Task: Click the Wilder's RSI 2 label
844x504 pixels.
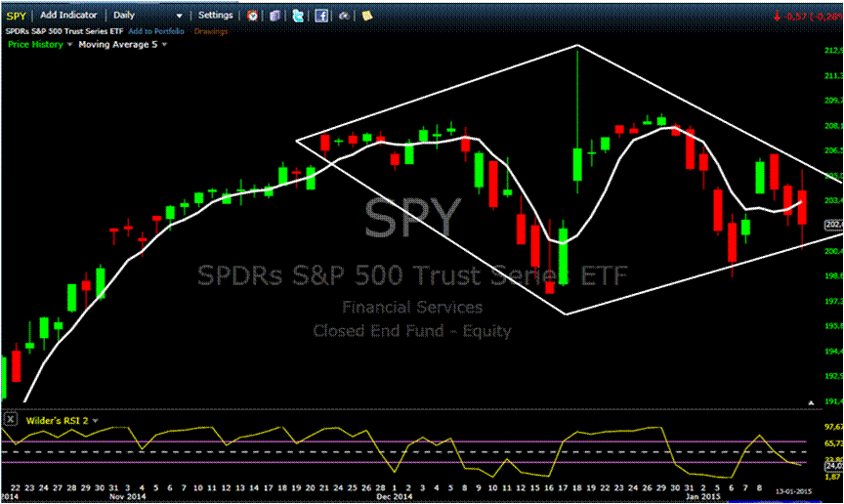Action: tap(57, 421)
